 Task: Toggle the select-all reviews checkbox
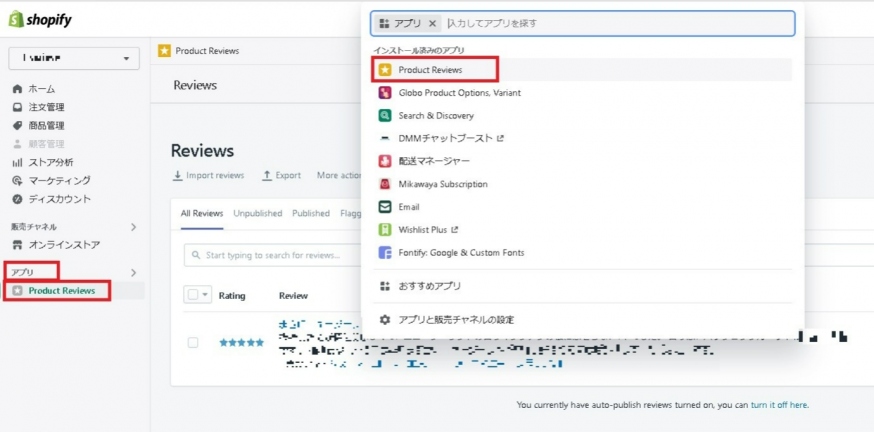193,295
